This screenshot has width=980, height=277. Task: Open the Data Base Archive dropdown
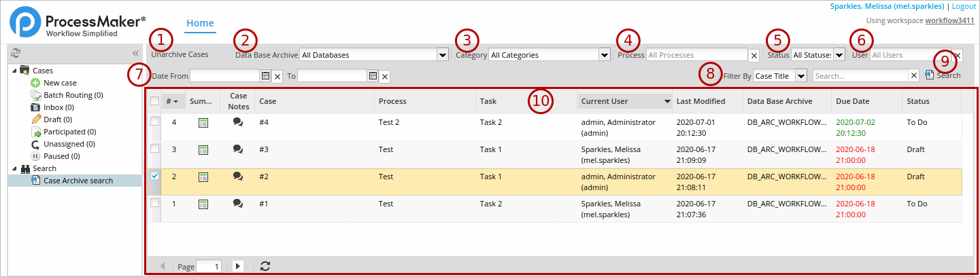[443, 55]
